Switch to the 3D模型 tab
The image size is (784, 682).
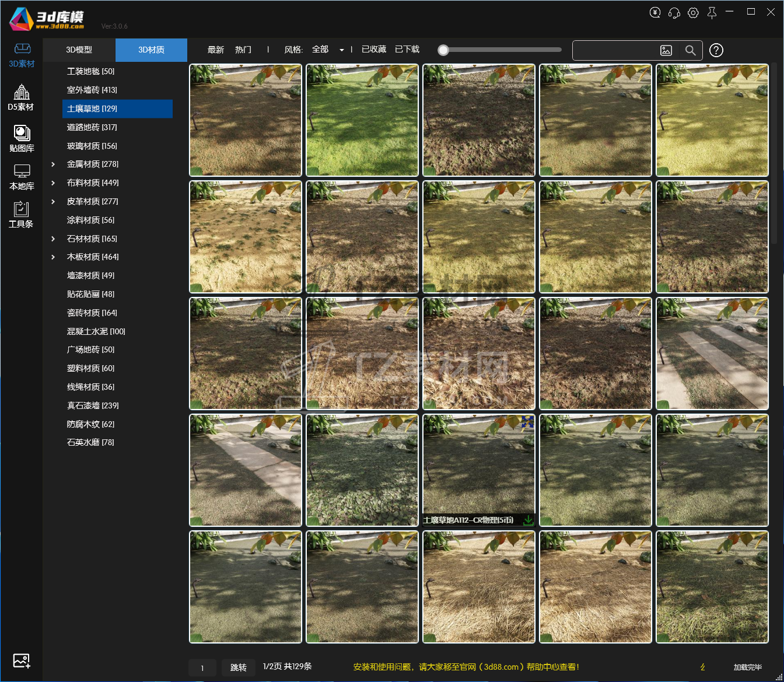79,50
